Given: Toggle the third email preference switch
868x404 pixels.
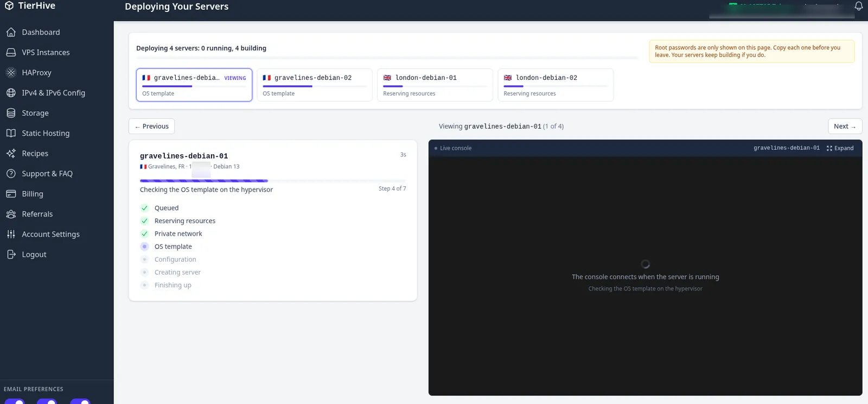Looking at the screenshot, I should [80, 401].
